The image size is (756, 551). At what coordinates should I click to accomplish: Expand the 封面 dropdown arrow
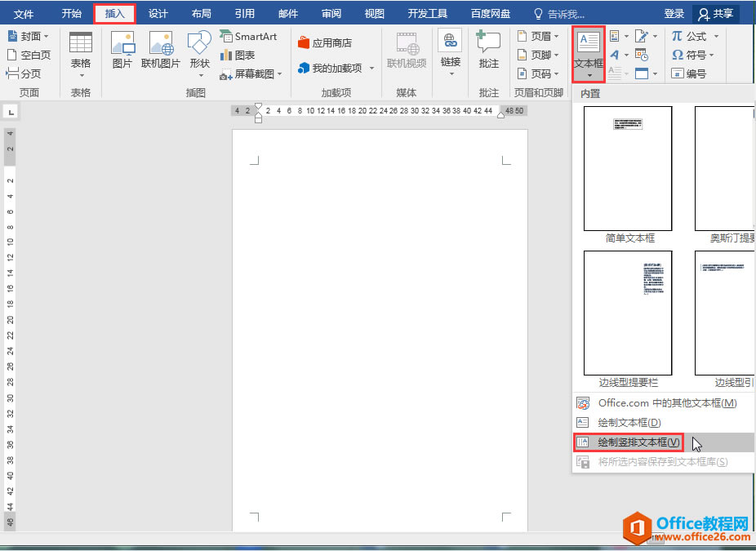pos(47,37)
